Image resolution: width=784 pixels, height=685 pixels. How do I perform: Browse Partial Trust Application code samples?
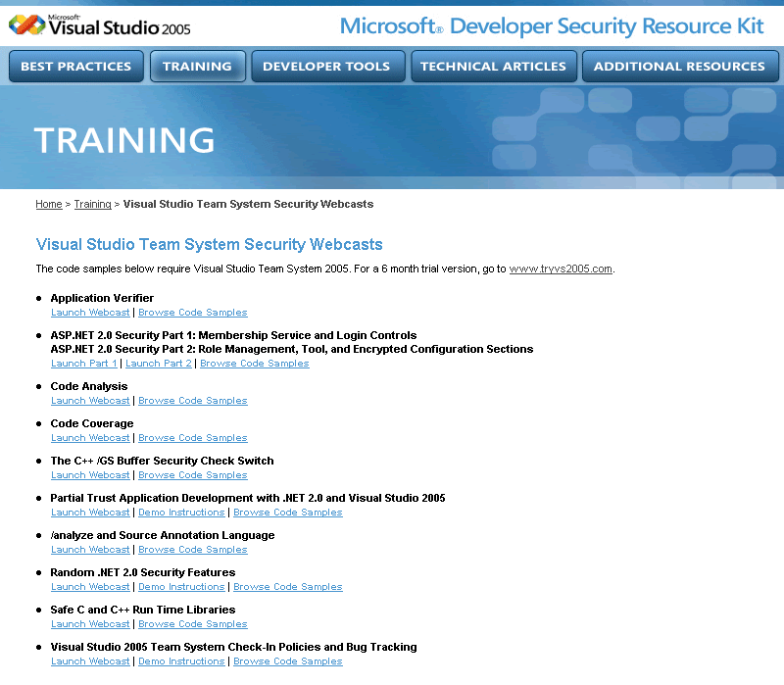(x=288, y=513)
